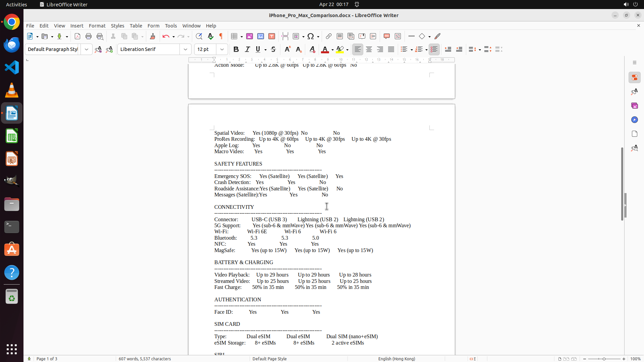
Task: Toggle italic text formatting
Action: (x=247, y=49)
